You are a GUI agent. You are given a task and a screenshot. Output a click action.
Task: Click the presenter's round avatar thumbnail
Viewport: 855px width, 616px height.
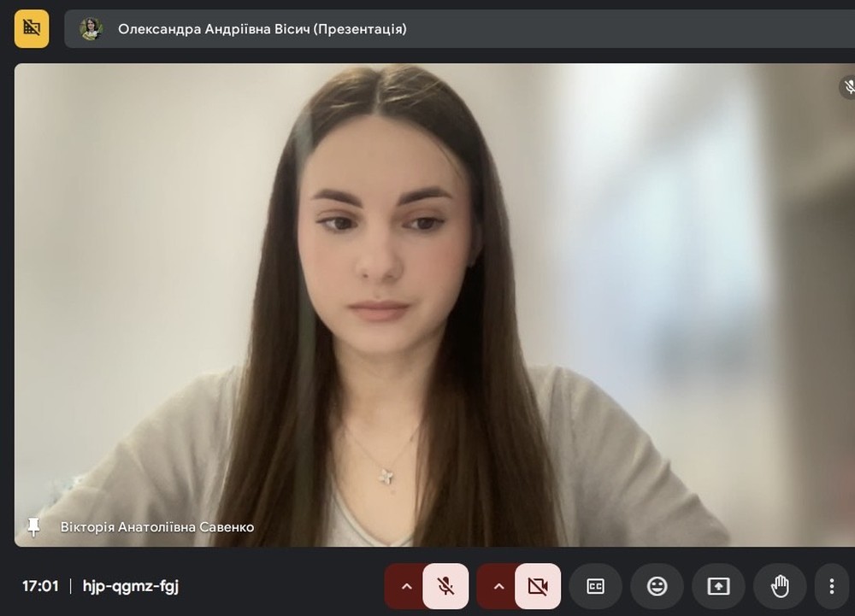(91, 29)
